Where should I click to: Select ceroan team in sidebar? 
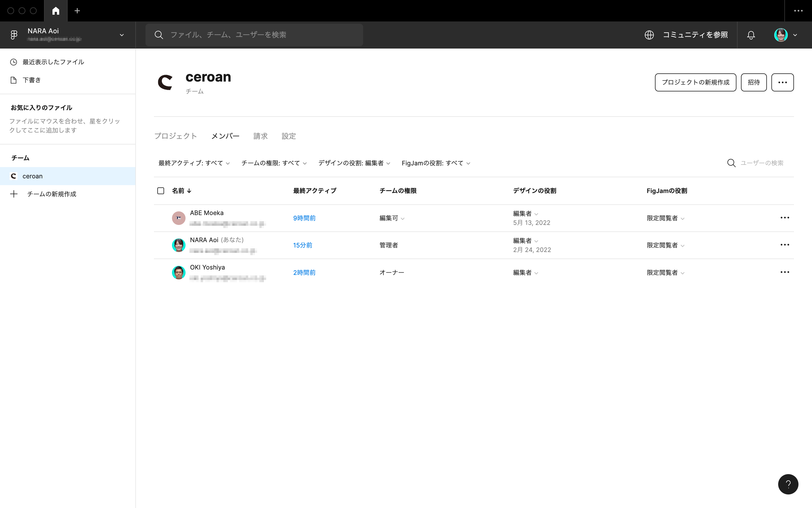point(68,176)
